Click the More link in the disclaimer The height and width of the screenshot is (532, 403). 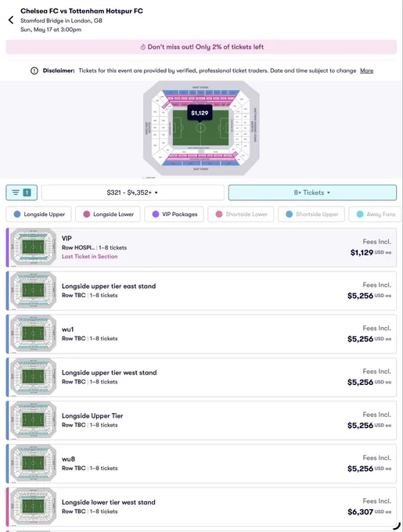click(x=367, y=70)
